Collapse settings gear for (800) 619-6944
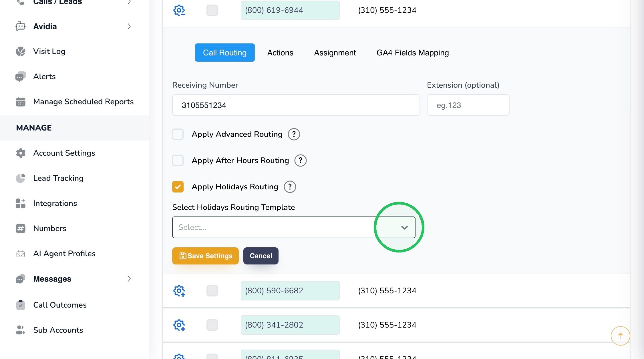Screen dimensions: 644x359 point(179,10)
